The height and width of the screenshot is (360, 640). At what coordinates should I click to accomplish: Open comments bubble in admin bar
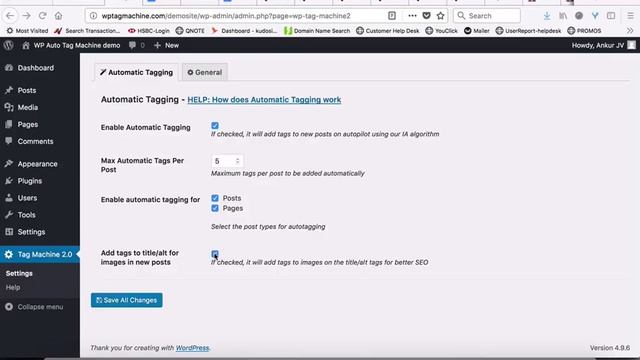[137, 45]
